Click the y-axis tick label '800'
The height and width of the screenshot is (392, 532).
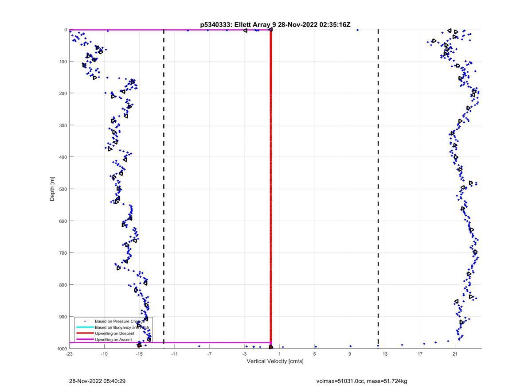coord(63,285)
